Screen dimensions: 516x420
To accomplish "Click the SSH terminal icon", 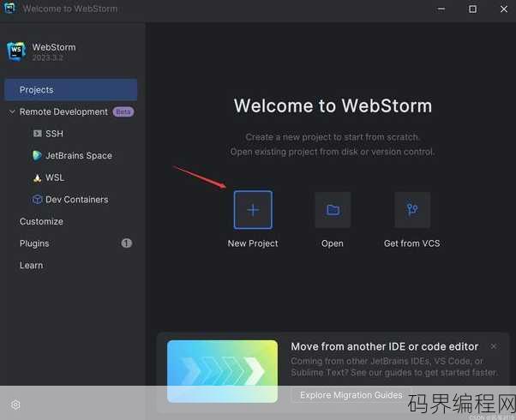I will tap(38, 134).
